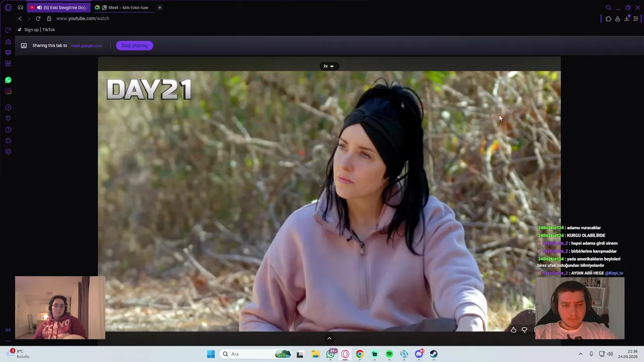
Task: Switch to the Meet - kbk-tvkn-tuw tab
Action: (123, 8)
